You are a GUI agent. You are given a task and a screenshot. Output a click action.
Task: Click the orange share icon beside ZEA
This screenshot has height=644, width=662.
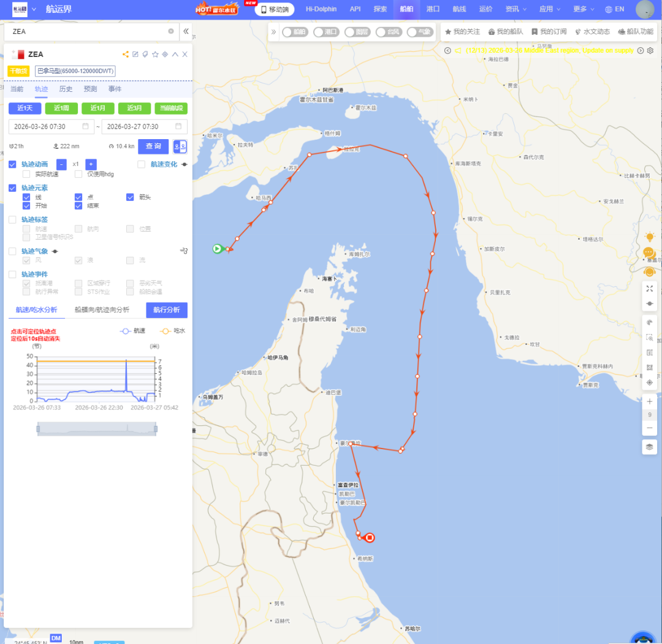pyautogui.click(x=126, y=55)
